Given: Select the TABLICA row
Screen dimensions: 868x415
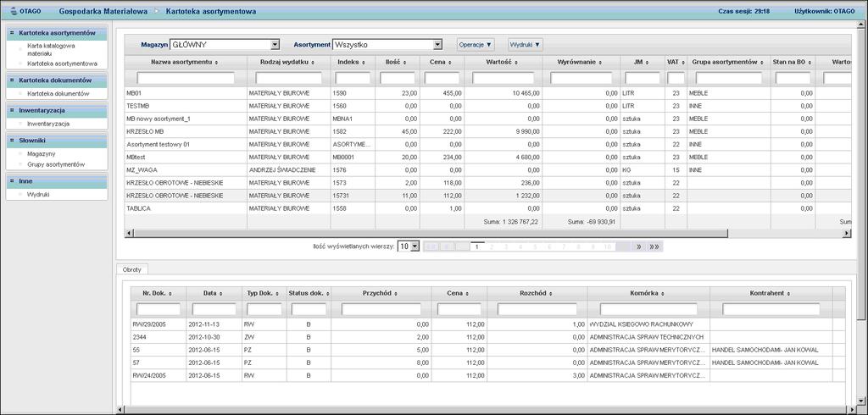Looking at the screenshot, I should click(487, 208).
